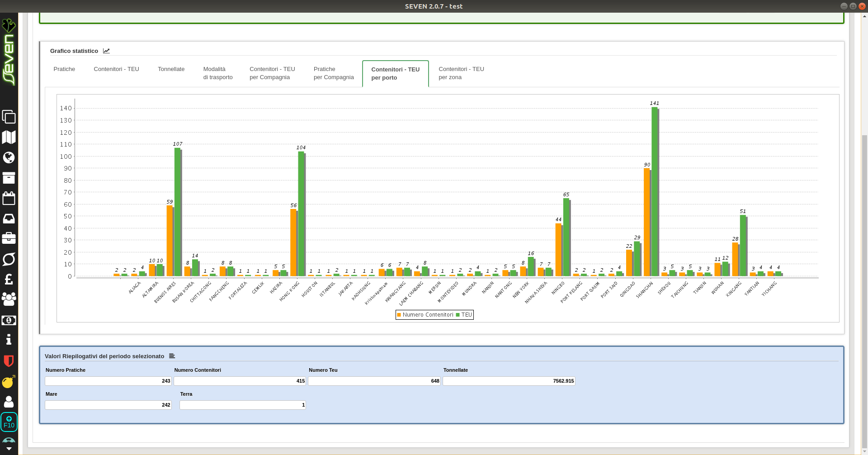This screenshot has height=455, width=868.
Task: Open the Pratiche per Compagnia tab
Action: 334,73
